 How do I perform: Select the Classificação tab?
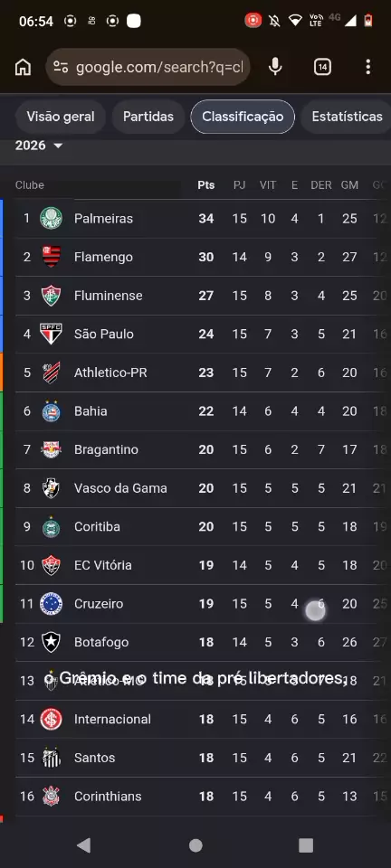pyautogui.click(x=243, y=117)
